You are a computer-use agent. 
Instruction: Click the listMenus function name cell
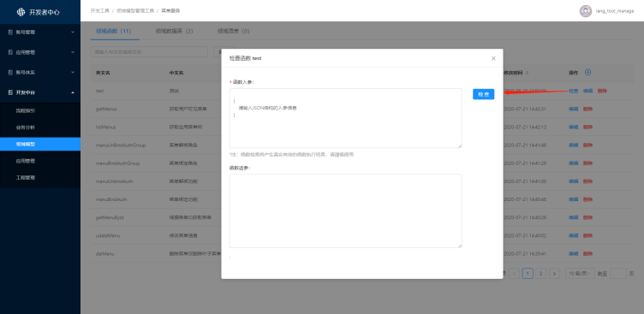[105, 127]
